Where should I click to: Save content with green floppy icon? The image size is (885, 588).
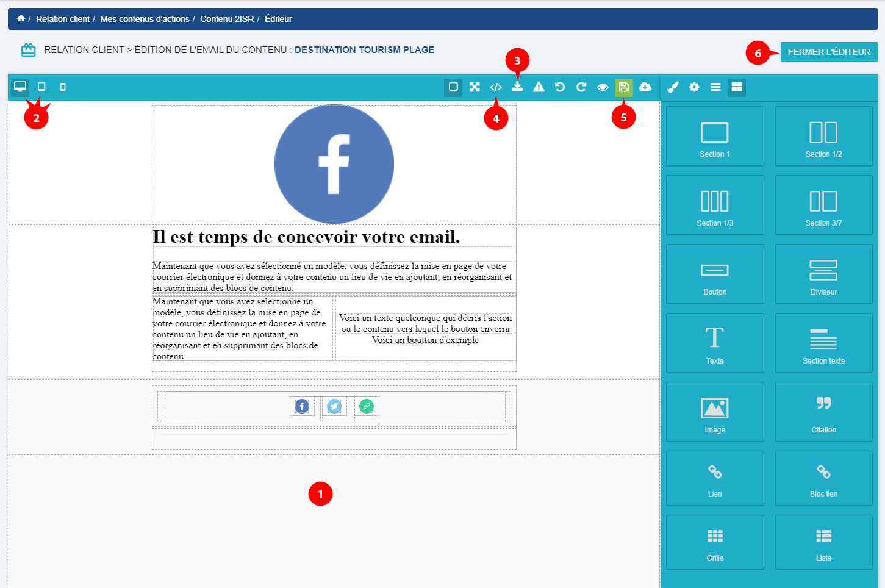tap(623, 87)
